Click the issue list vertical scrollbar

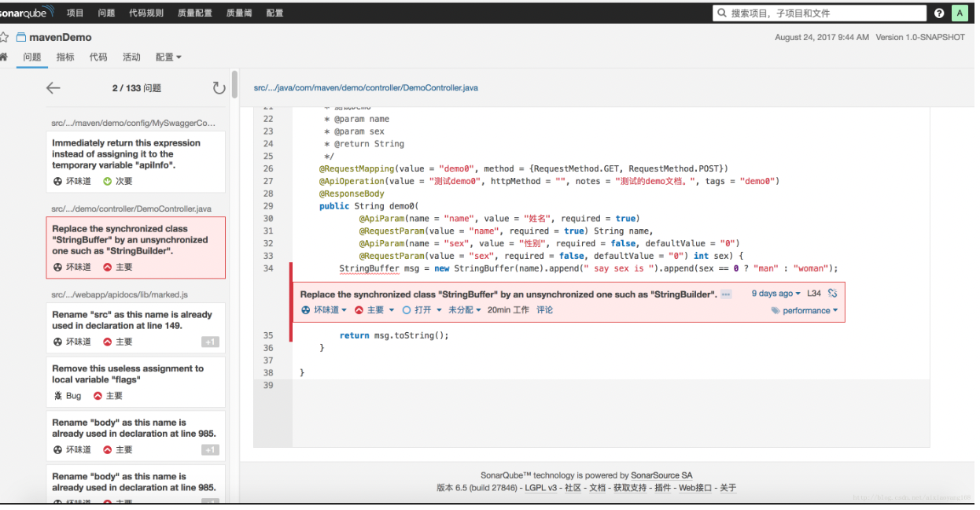[234, 84]
